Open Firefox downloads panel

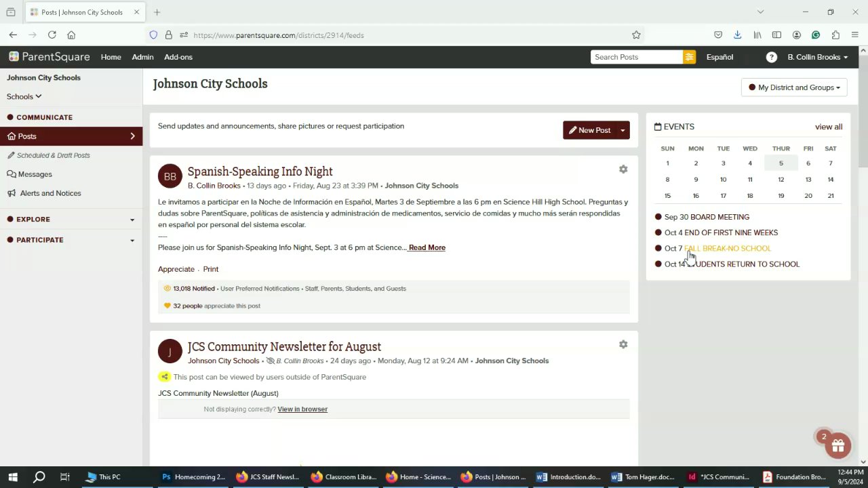tap(737, 35)
